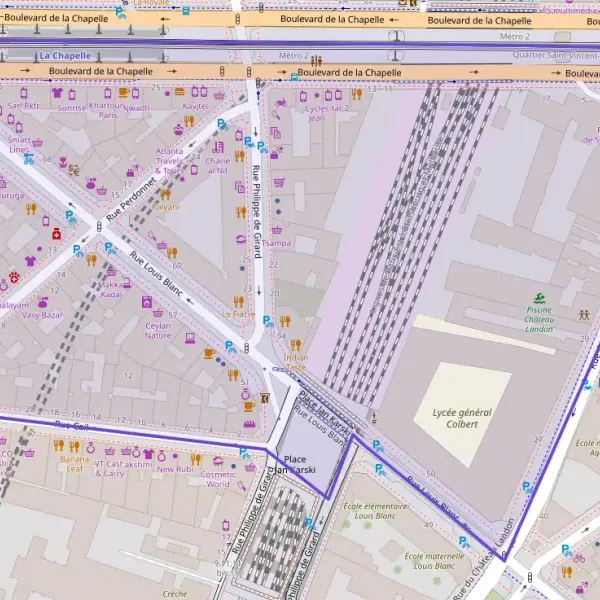Click the Rue Perdonnet street name
The width and height of the screenshot is (600, 600).
131,199
